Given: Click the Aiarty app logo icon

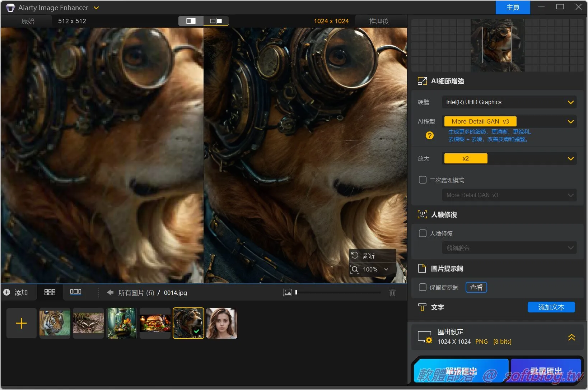Looking at the screenshot, I should coord(10,8).
